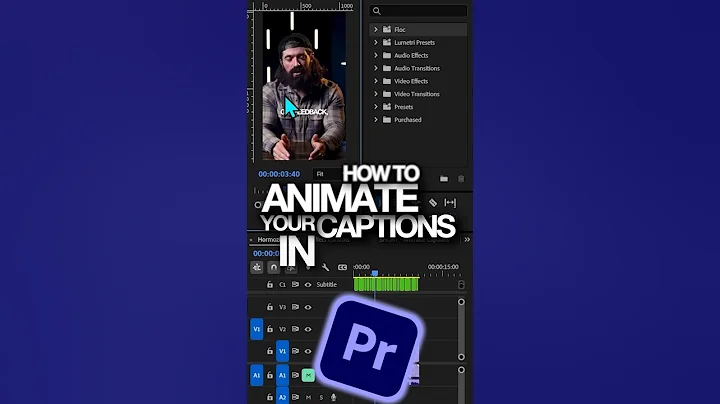720x404 pixels.
Task: Expand the Video Transitions folder
Action: click(x=376, y=94)
